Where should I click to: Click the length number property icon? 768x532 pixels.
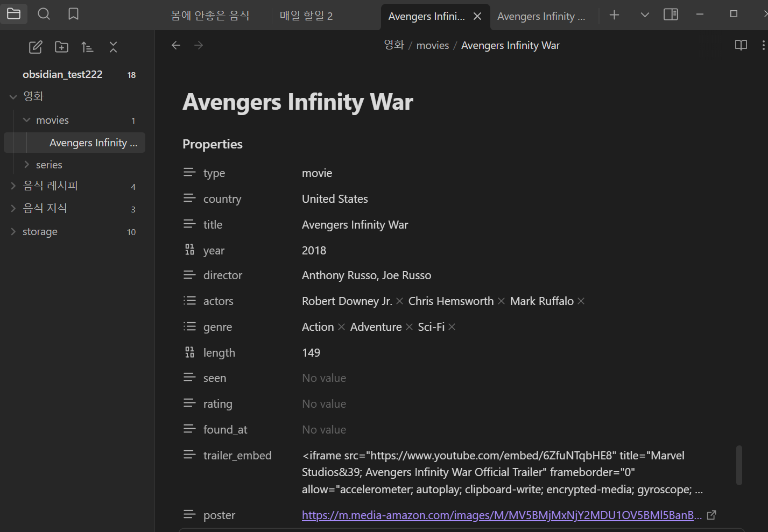coord(189,352)
